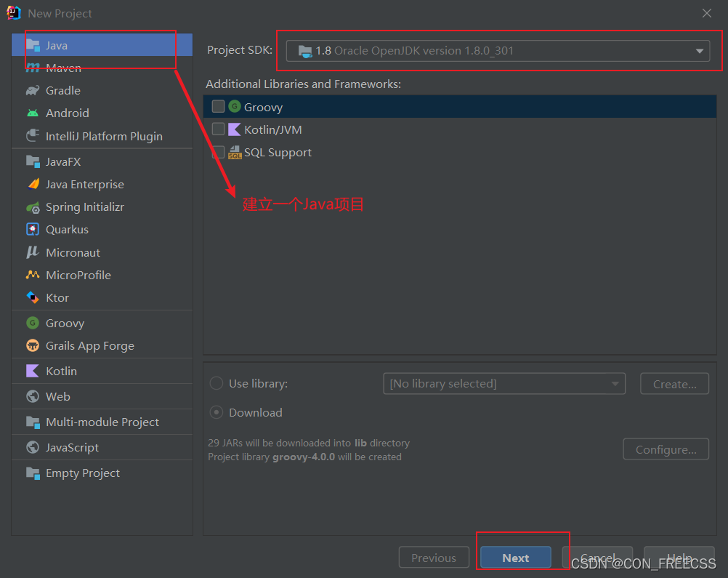
Task: Click the MicroProfile label in sidebar
Action: pos(78,275)
